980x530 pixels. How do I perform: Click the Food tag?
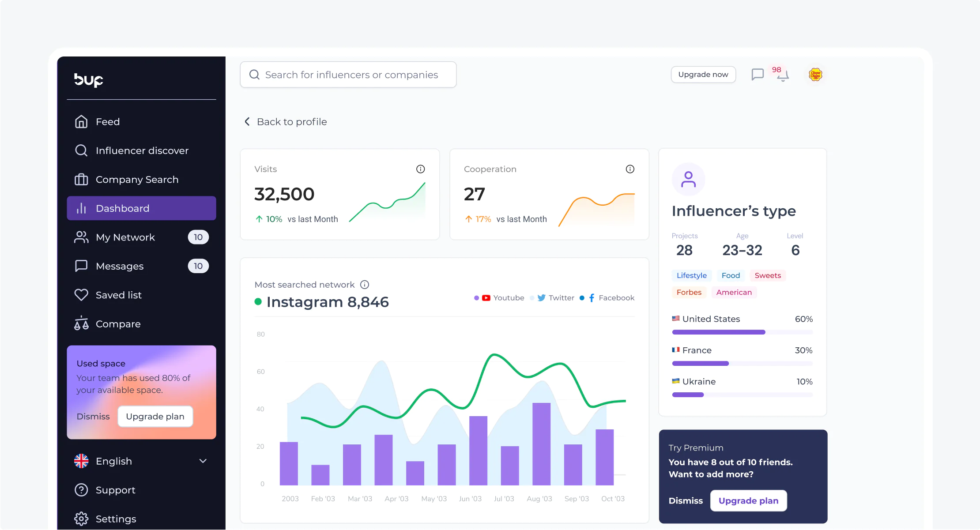731,275
